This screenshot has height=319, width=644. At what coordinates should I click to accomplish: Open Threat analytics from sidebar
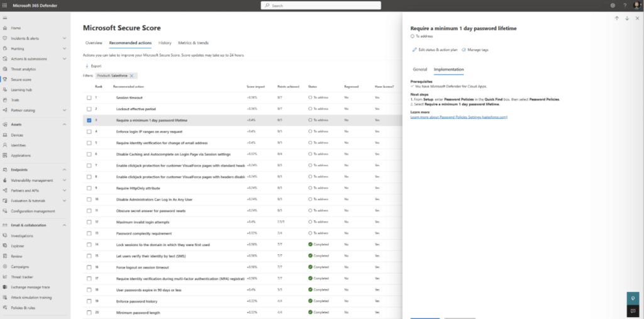23,69
